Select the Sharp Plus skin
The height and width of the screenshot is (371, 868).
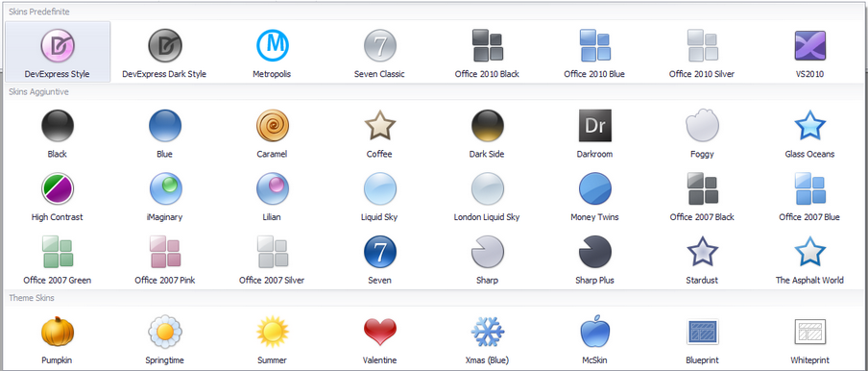click(x=594, y=260)
